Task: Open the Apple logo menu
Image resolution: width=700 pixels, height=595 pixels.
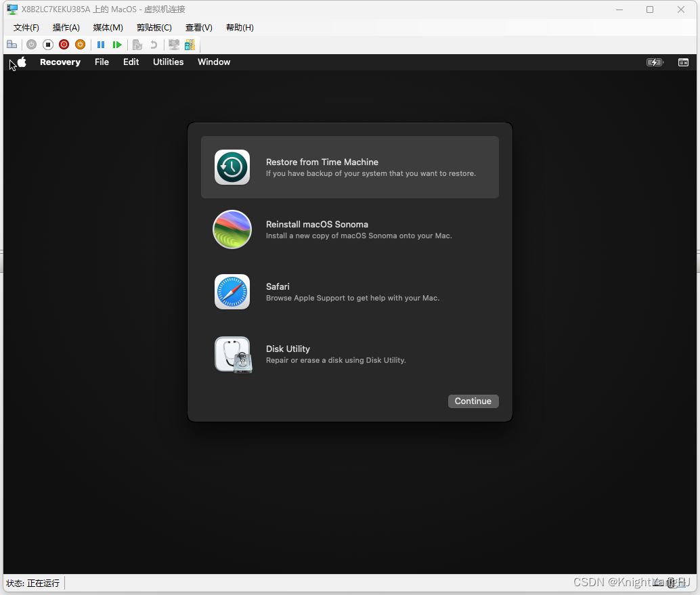Action: [x=22, y=62]
